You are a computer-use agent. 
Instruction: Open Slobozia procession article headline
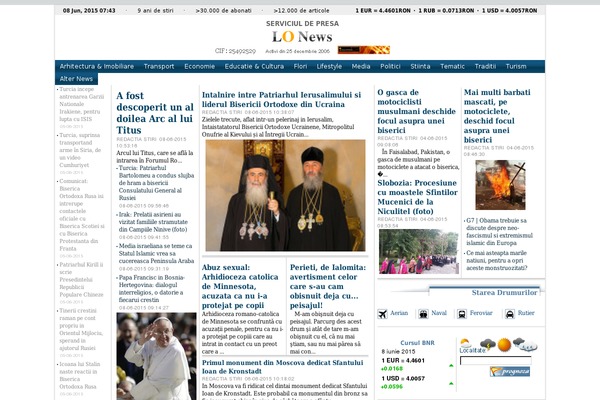(x=417, y=197)
